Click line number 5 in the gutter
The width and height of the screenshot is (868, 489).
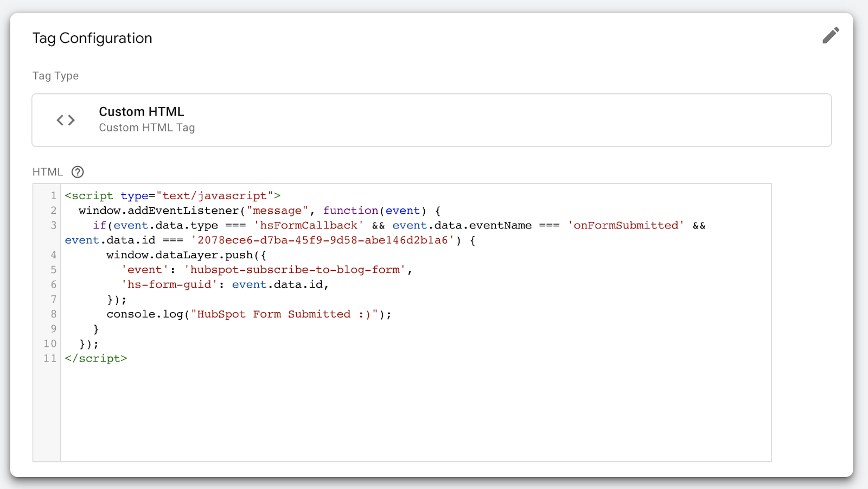point(53,270)
